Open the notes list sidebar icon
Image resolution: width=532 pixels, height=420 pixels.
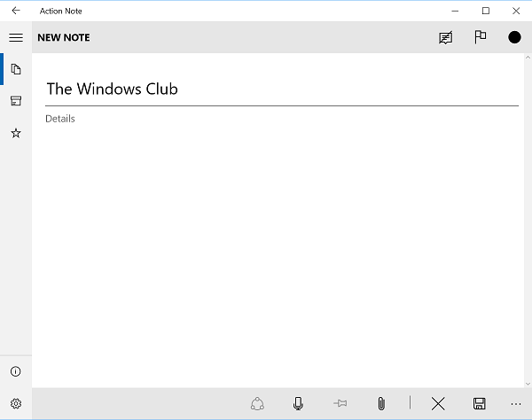click(x=16, y=69)
